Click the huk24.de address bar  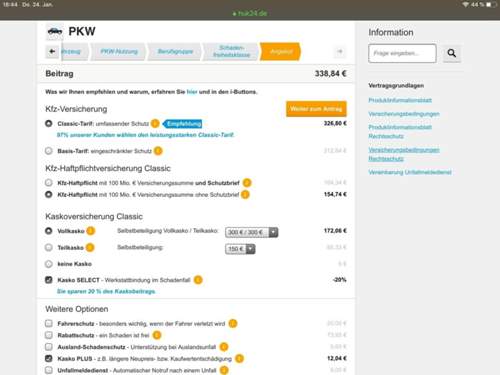[250, 13]
